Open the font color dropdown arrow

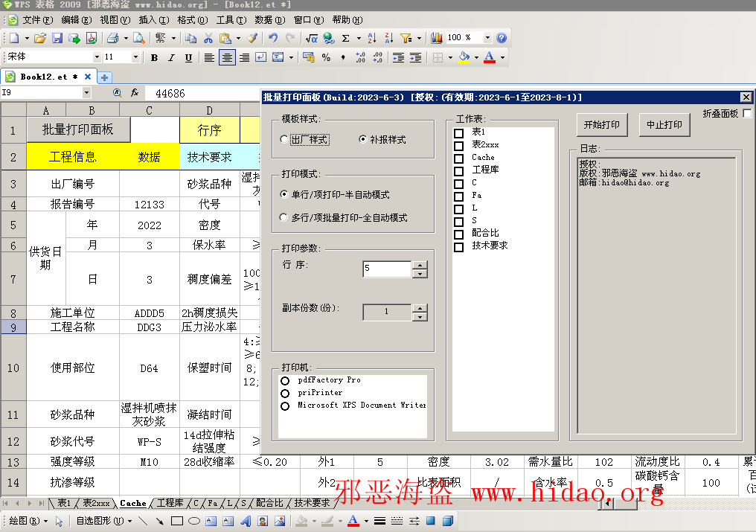click(x=502, y=58)
